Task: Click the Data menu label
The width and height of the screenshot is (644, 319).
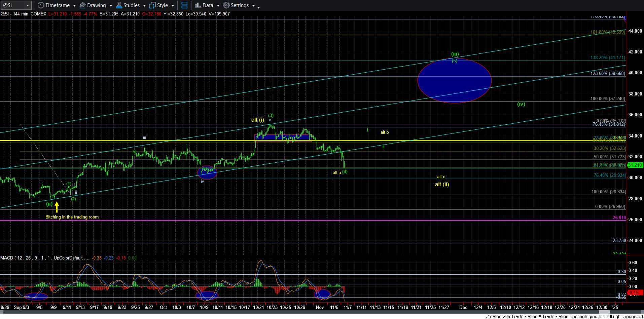Action: tap(208, 5)
